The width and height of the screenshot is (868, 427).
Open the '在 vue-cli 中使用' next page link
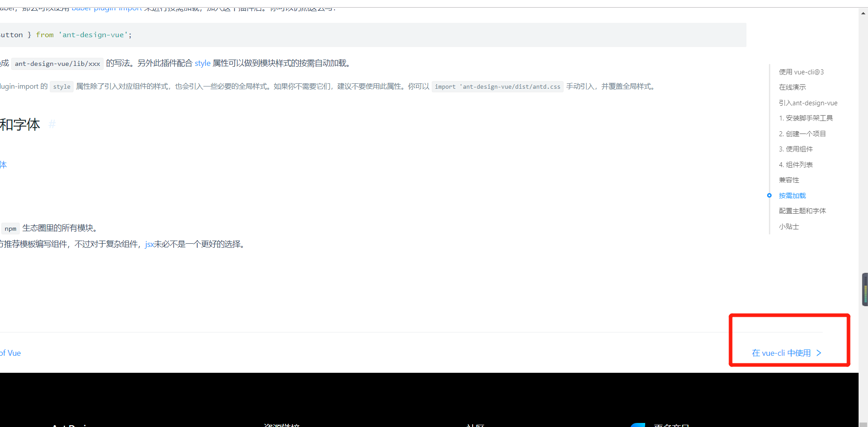(786, 353)
